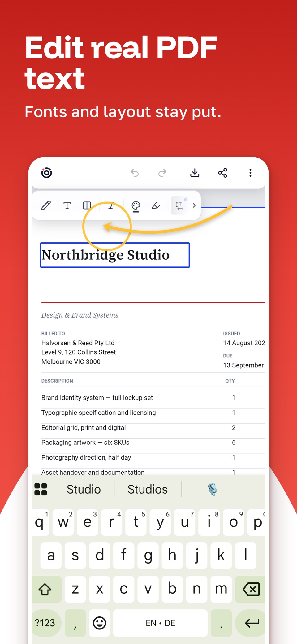Toggle the text size and spacing tool
Viewport: 297px width, 644px height.
coord(179,205)
